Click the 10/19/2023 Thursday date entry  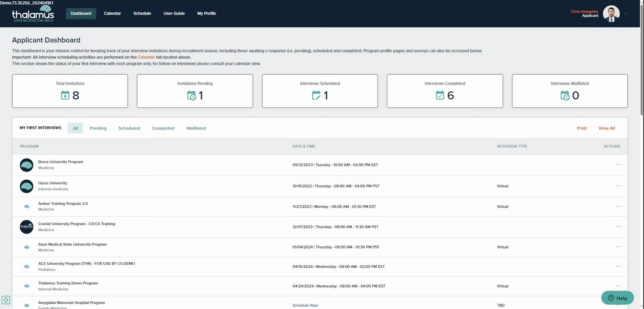coord(336,186)
